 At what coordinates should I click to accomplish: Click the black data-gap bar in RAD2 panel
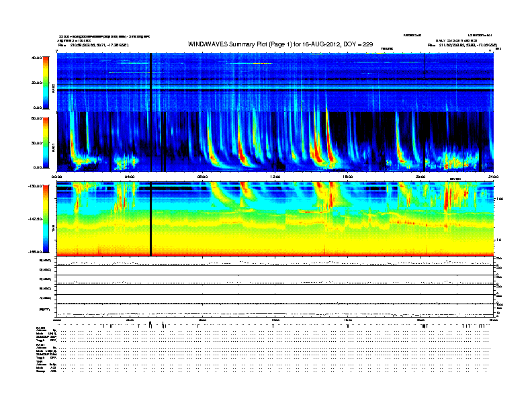point(151,82)
